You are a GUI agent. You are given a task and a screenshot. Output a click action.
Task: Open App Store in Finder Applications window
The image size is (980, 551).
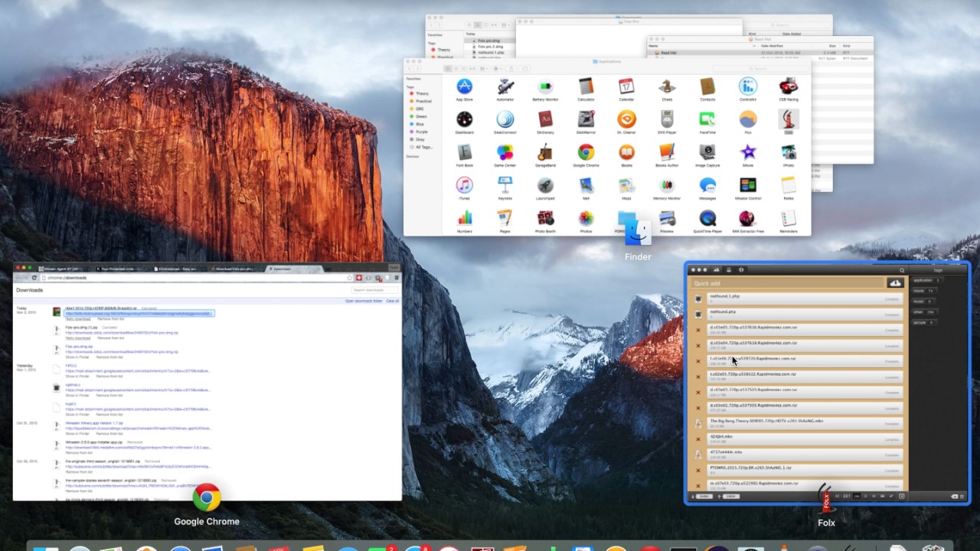click(x=464, y=86)
